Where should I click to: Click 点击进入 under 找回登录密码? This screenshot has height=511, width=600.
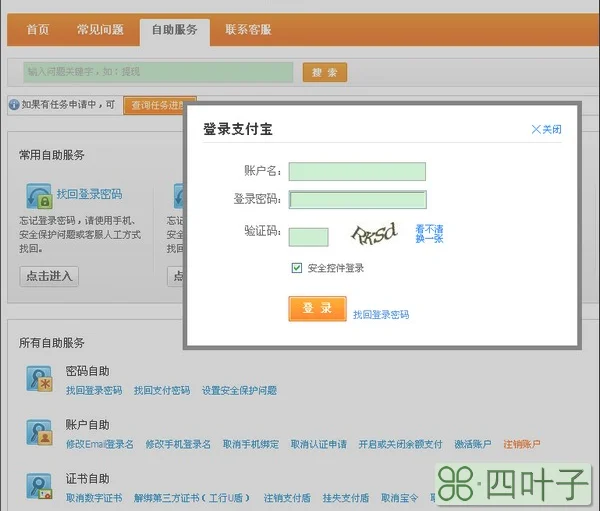[x=49, y=276]
